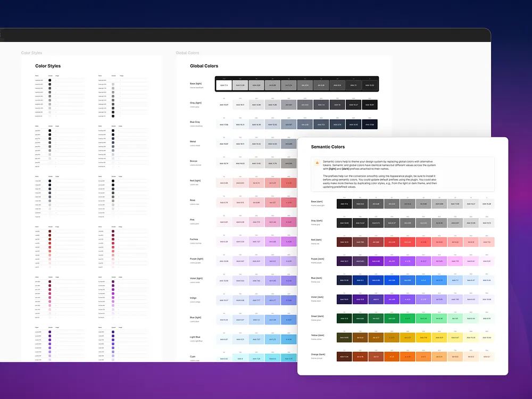Click a Yellow [dark] swatch
Image resolution: width=532 pixels, height=399 pixels.
tap(372, 337)
